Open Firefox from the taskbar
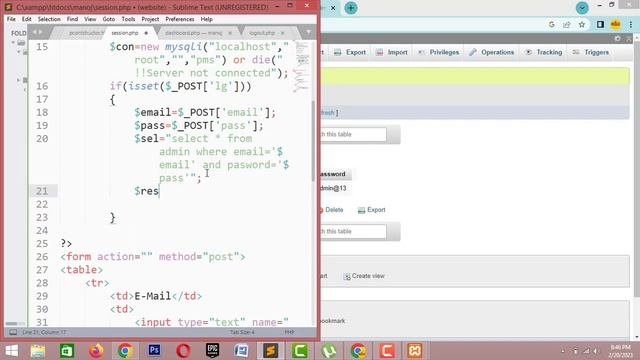The image size is (640, 360). click(96, 351)
